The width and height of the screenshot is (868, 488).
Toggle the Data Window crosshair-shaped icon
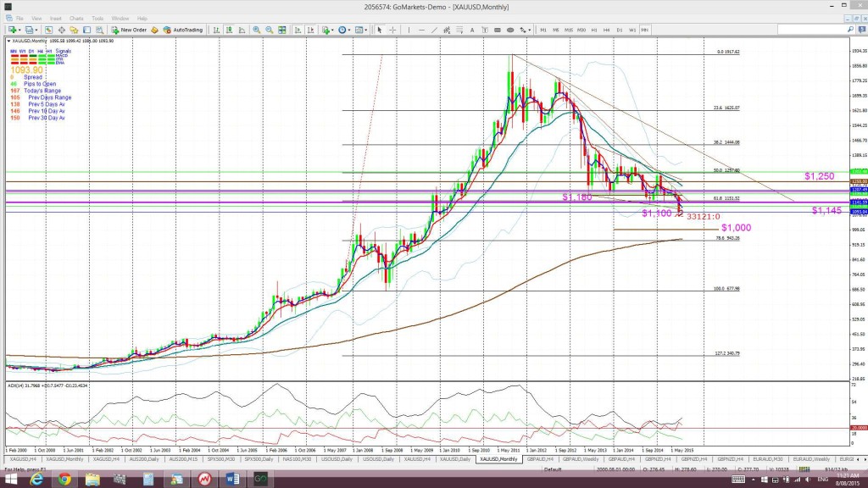(61, 30)
